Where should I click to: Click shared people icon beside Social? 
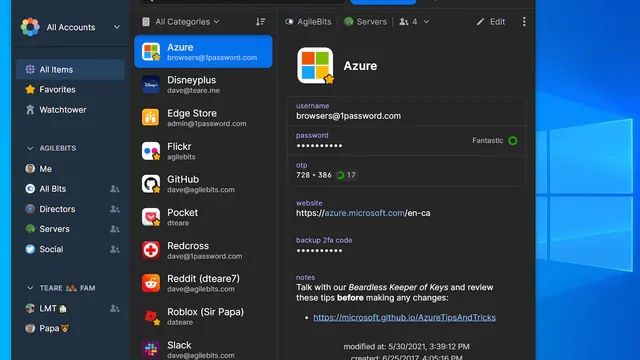[x=115, y=249]
